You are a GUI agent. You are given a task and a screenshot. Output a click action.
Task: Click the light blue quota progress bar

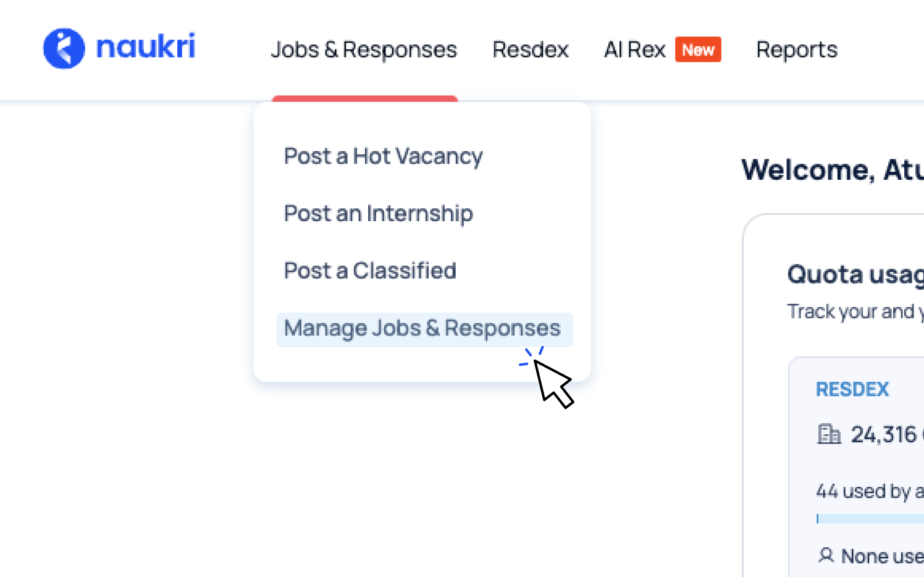pos(871,519)
